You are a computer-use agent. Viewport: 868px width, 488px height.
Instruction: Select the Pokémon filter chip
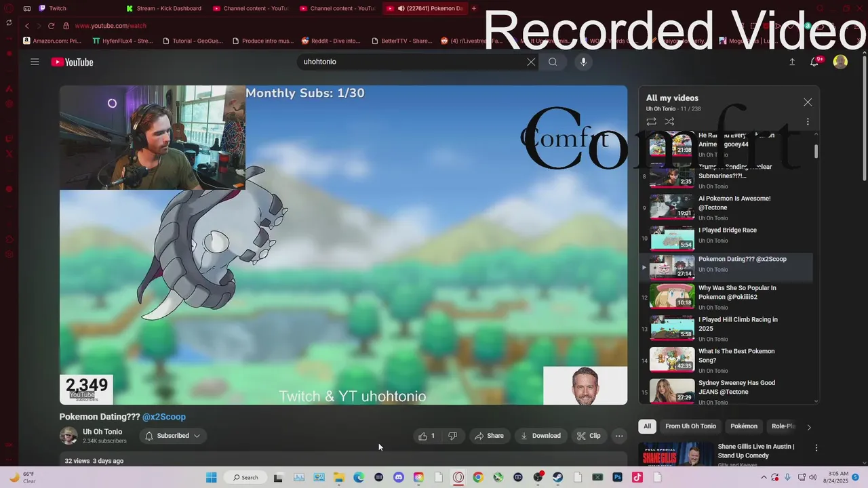click(744, 426)
